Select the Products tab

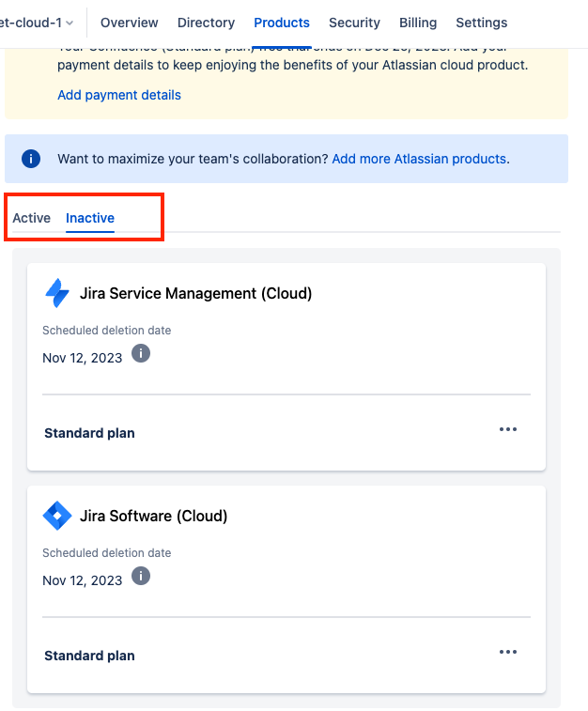pos(282,23)
